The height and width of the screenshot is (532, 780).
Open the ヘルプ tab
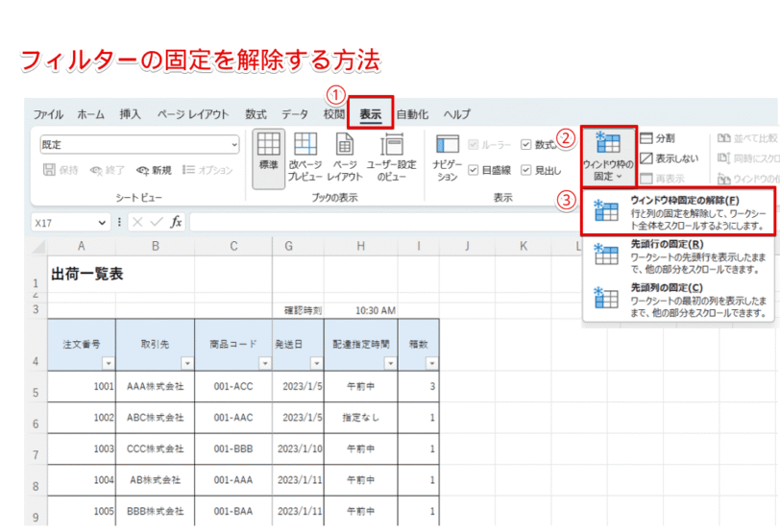(456, 114)
